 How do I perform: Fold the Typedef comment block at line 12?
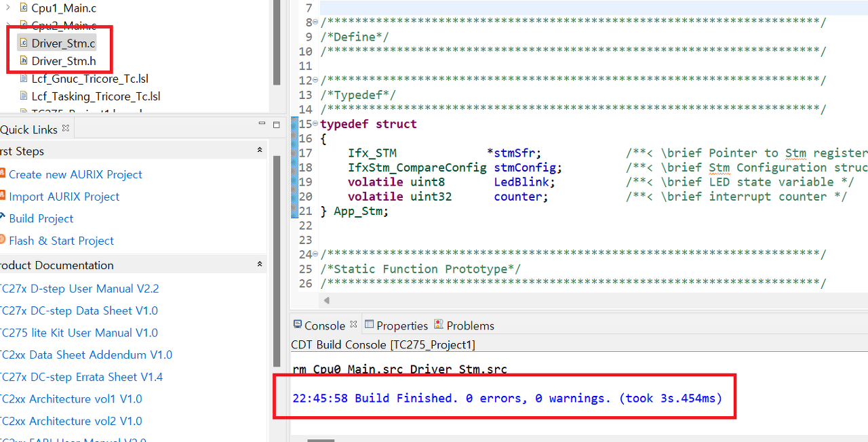(x=316, y=80)
